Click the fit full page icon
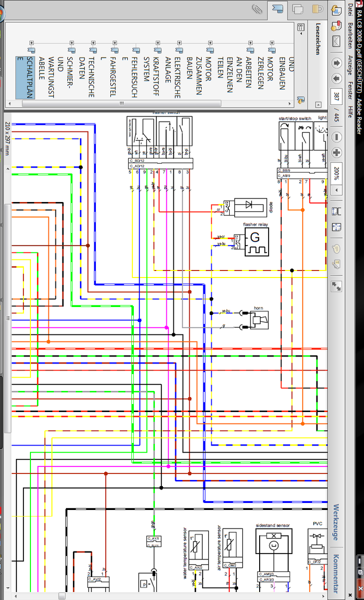The height and width of the screenshot is (600, 364). click(x=336, y=227)
